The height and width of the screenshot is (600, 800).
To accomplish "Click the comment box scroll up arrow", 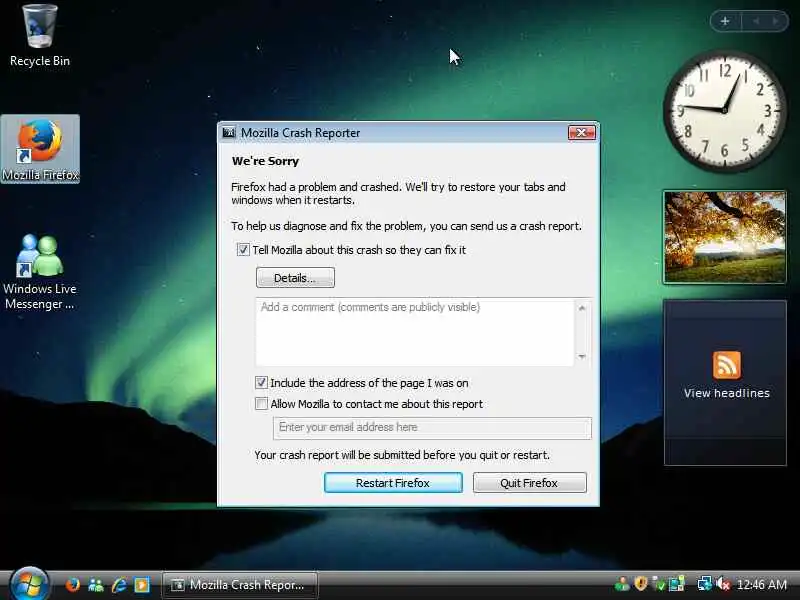I will pos(582,308).
